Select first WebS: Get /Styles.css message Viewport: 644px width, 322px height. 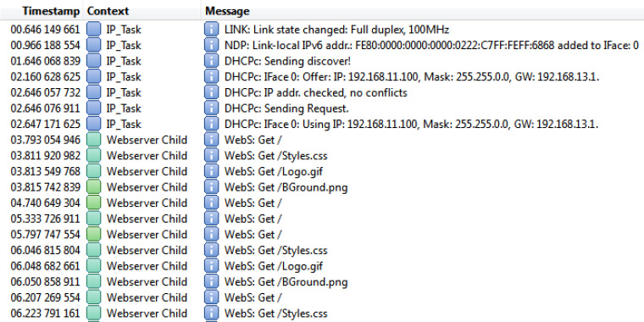click(x=276, y=156)
